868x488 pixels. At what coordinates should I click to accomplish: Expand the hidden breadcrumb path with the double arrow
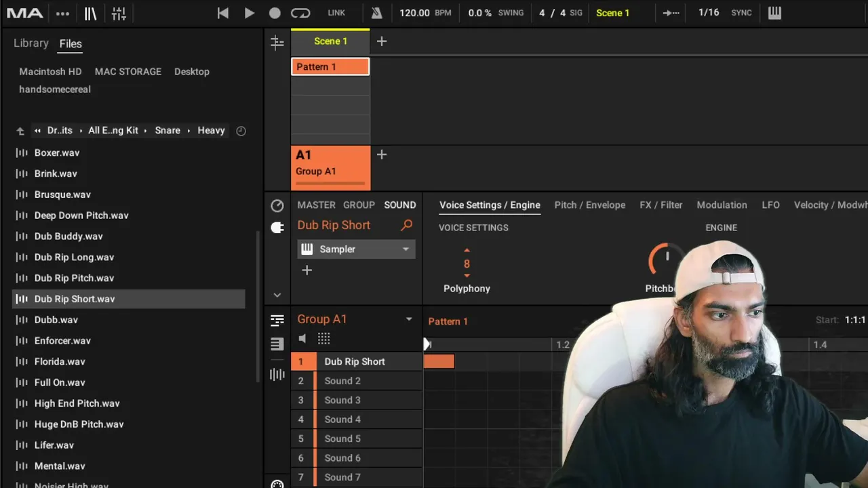point(37,131)
